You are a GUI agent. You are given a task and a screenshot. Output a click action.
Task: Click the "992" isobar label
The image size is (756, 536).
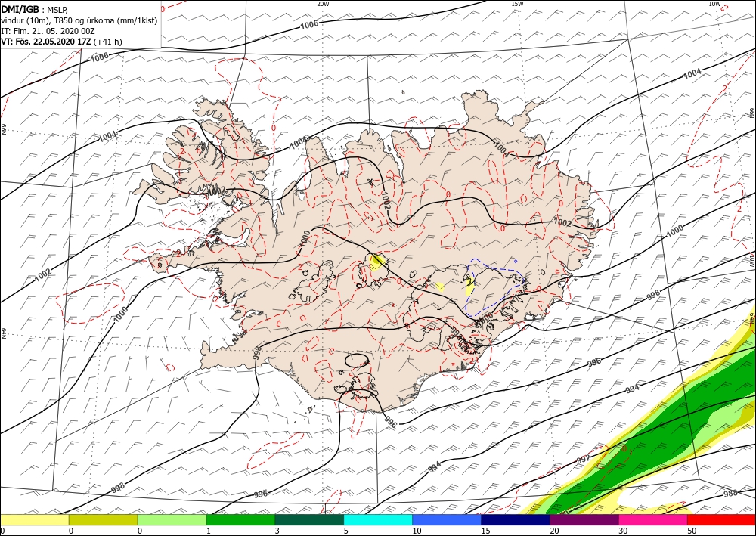[x=584, y=459]
